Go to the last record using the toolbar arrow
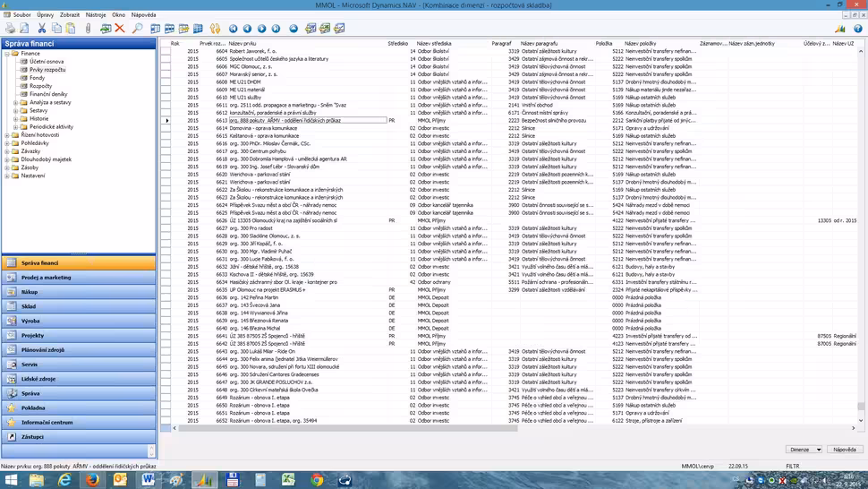 point(277,29)
